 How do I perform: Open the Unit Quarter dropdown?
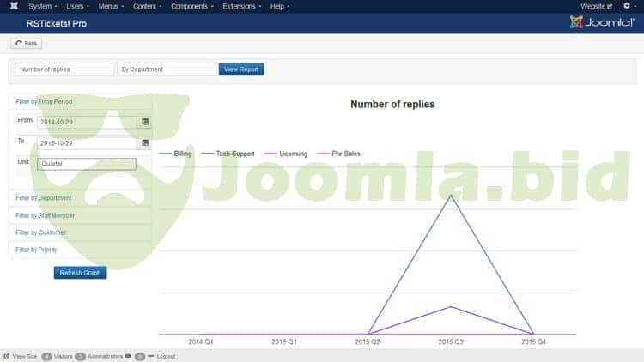86,164
